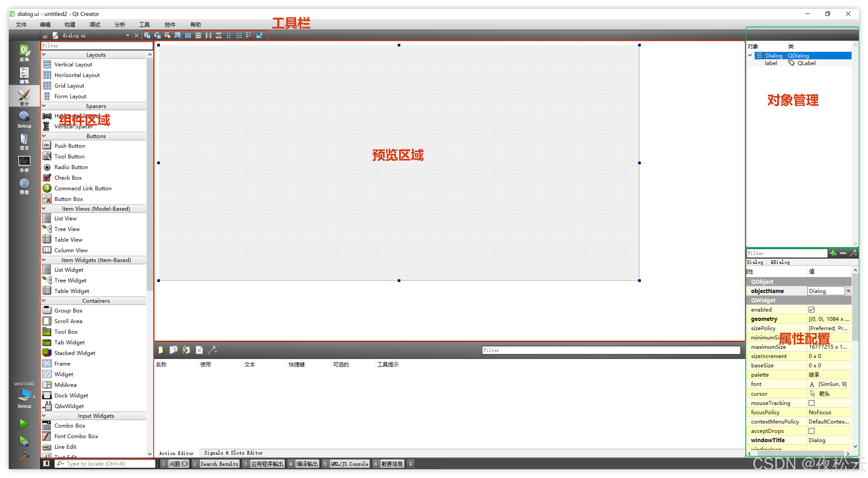
Task: Uncheck the enabled property checkbox
Action: click(811, 310)
